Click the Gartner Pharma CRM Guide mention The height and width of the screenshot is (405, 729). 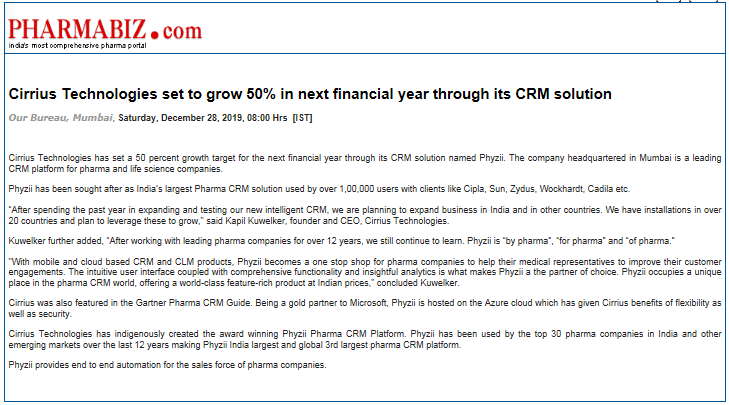(193, 303)
